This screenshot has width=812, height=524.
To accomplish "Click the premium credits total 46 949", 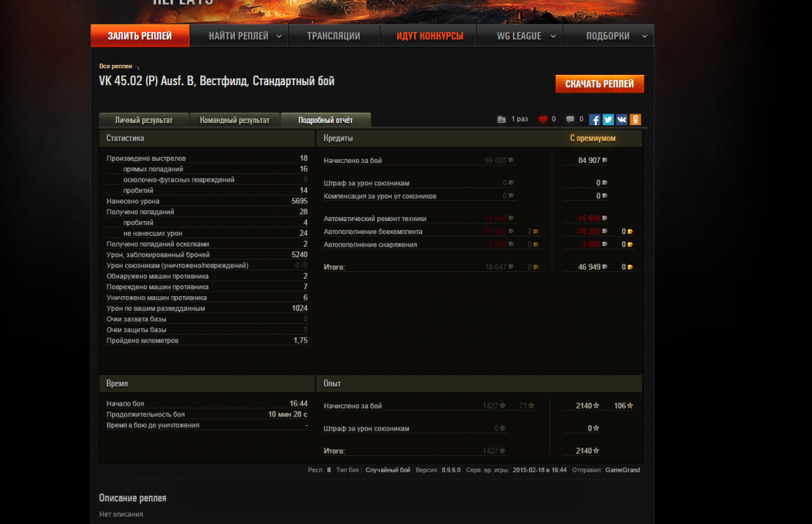I will (x=589, y=267).
